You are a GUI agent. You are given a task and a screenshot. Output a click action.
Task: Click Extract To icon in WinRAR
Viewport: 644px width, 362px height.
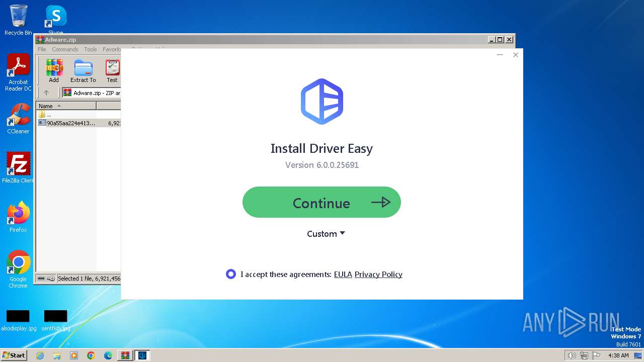pos(83,71)
